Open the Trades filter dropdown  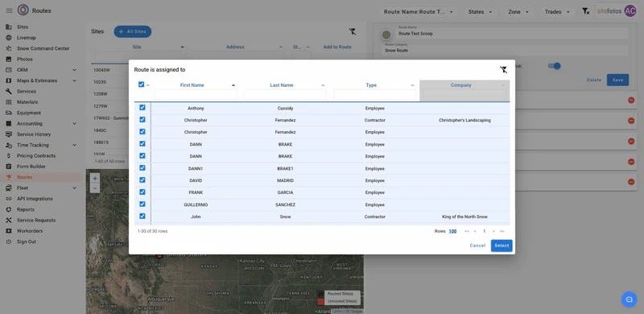[557, 12]
